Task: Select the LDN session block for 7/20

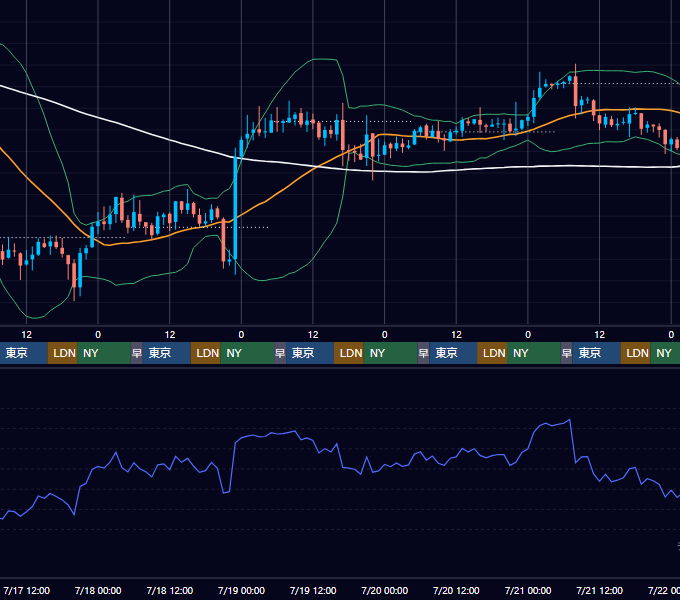Action: click(x=492, y=353)
